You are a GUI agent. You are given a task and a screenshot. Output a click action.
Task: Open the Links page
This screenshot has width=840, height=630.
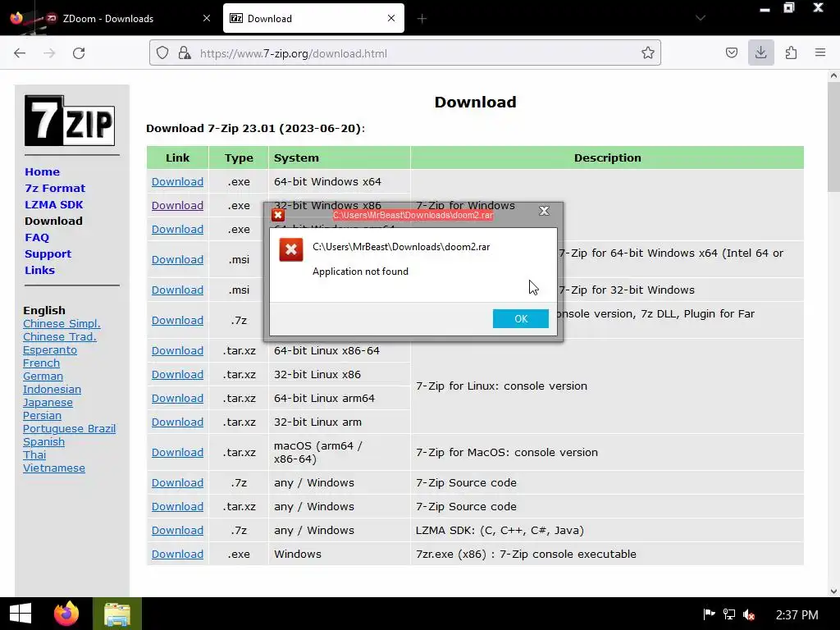tap(39, 270)
